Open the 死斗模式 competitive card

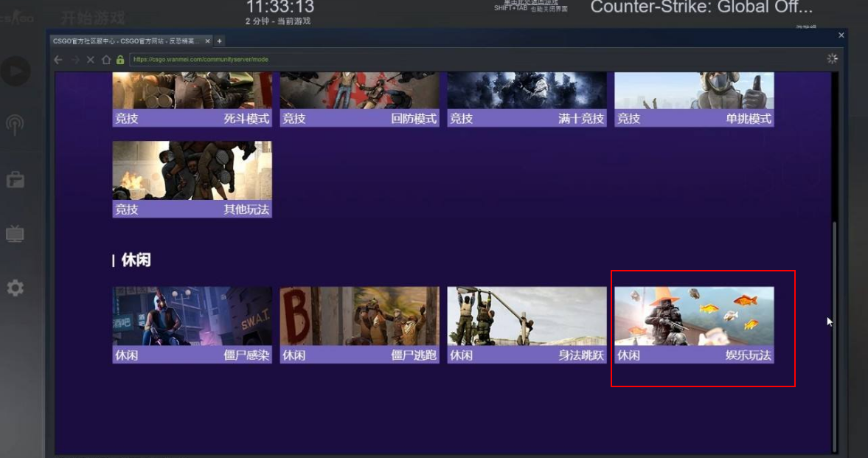tap(192, 99)
